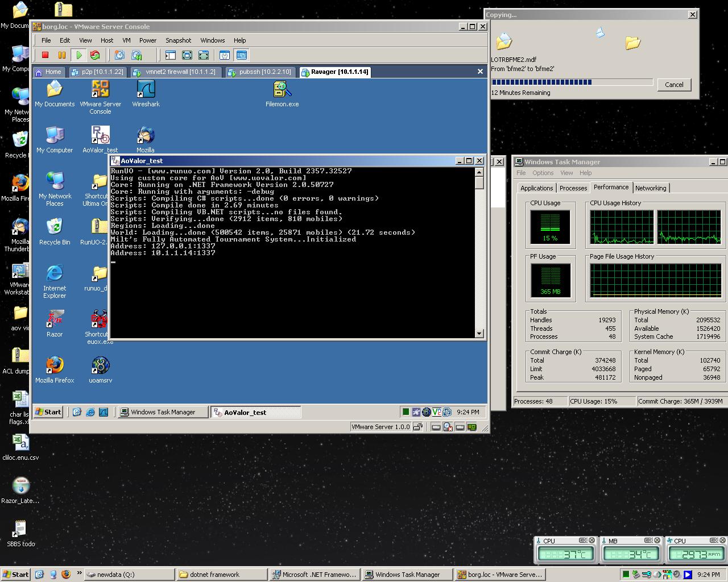Click the copy progress bar in Copying dialog
This screenshot has width=728, height=582.
pyautogui.click(x=572, y=82)
